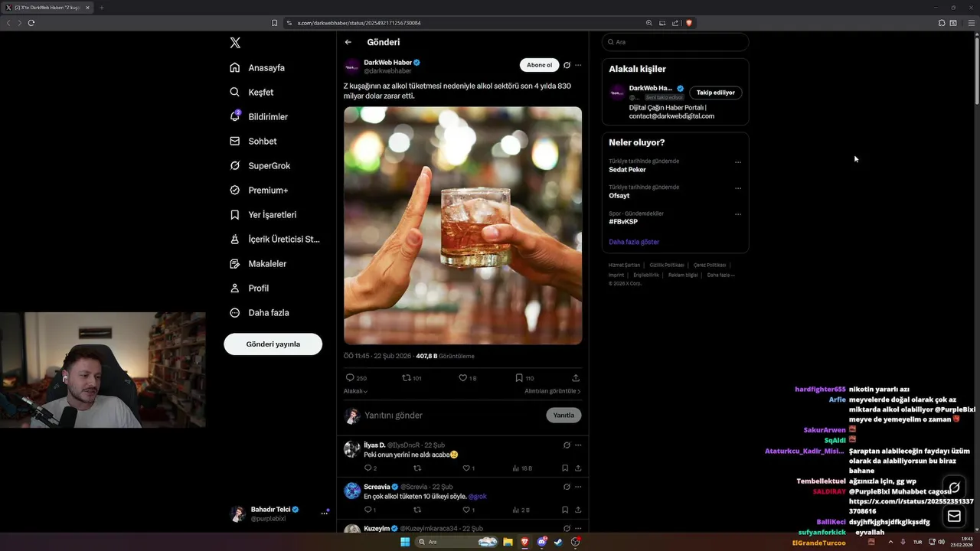
Task: Open SuperGrok from sidebar
Action: pyautogui.click(x=260, y=165)
